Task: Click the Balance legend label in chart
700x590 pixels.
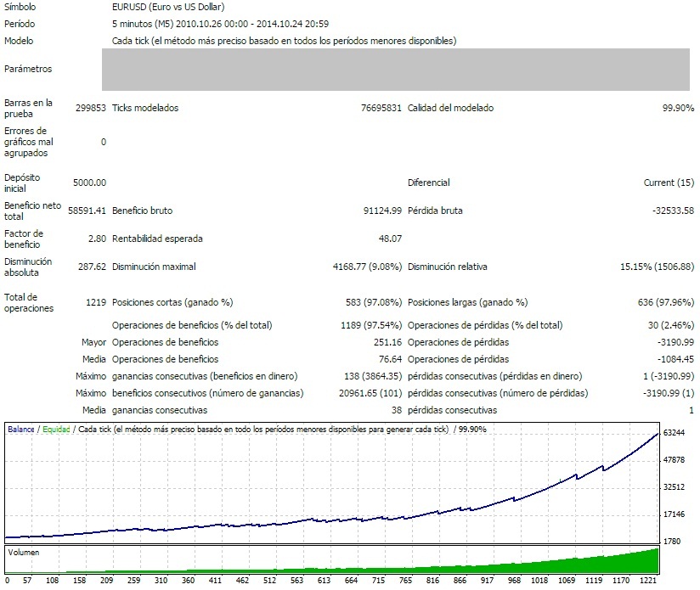Action: pos(21,430)
